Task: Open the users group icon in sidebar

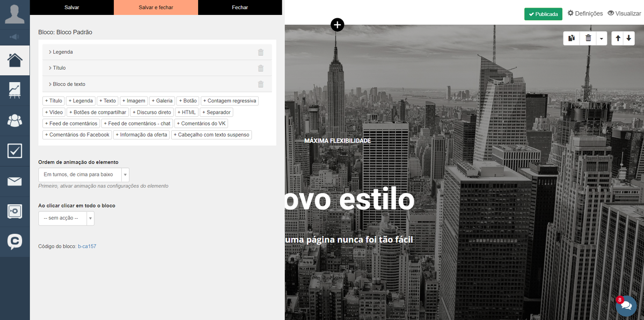Action: tap(14, 121)
